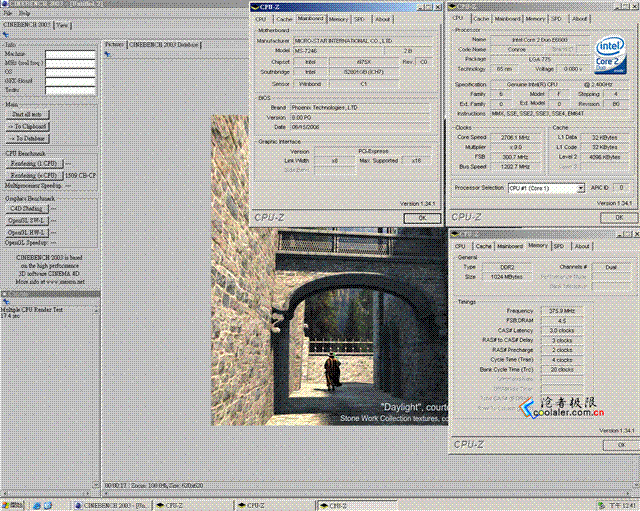This screenshot has width=640, height=511.
Task: Expand the Processor Selection dropdown
Action: point(580,188)
